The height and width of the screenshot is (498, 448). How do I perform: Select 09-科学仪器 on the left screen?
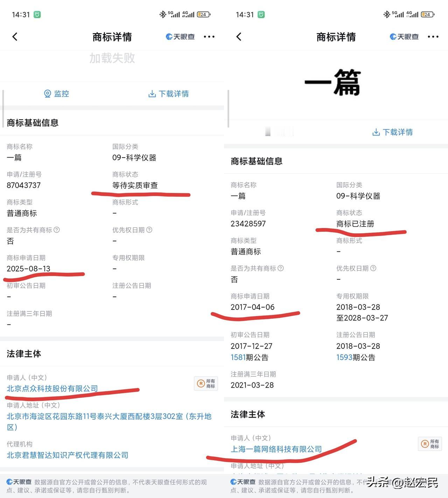coord(134,158)
